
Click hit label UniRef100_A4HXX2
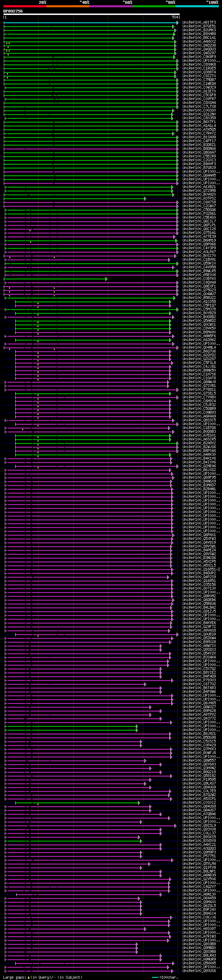tap(199, 41)
